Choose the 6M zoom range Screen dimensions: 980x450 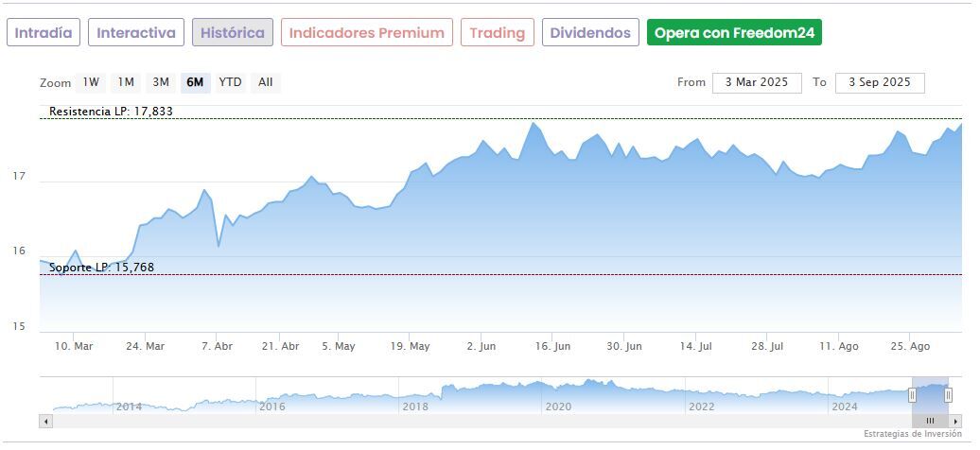pos(195,82)
